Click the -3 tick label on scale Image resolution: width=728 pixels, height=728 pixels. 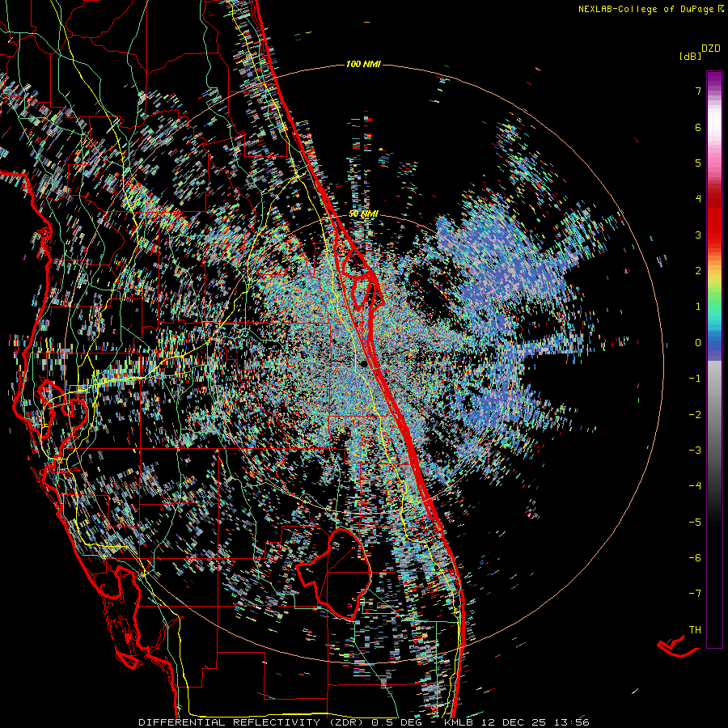695,450
